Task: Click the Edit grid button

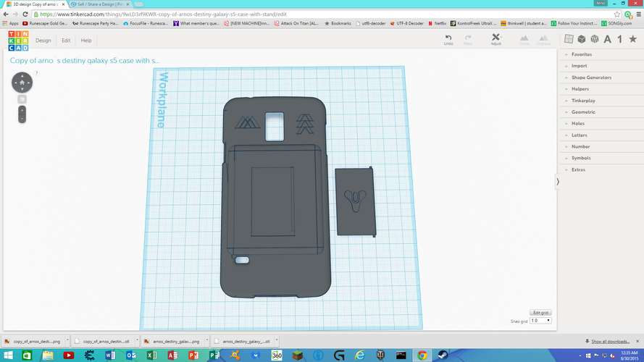Action: click(x=540, y=313)
